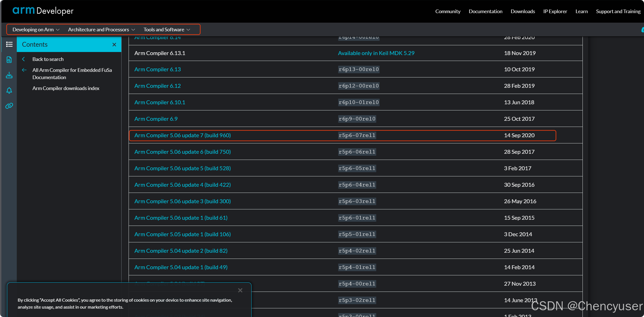Click the download icon in left sidebar
The height and width of the screenshot is (317, 644).
9,75
